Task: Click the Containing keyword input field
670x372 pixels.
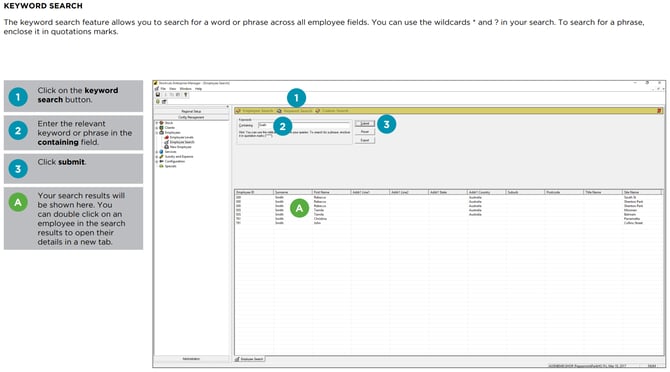Action: [x=304, y=125]
